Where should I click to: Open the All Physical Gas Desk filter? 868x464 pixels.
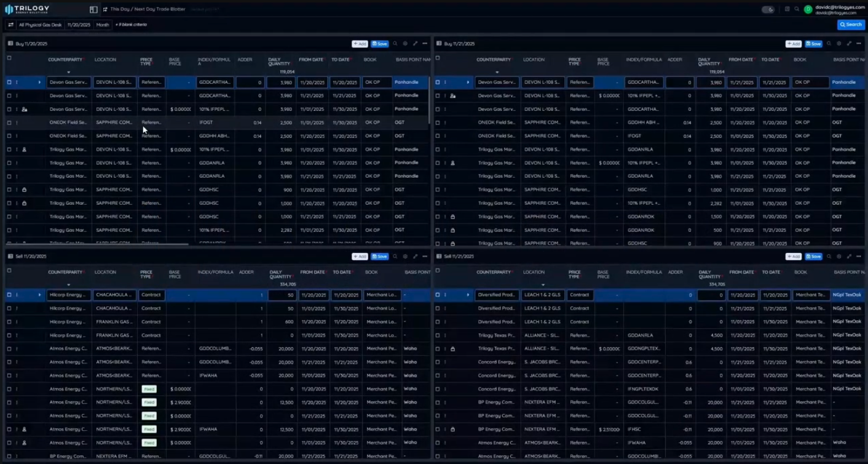pyautogui.click(x=40, y=25)
